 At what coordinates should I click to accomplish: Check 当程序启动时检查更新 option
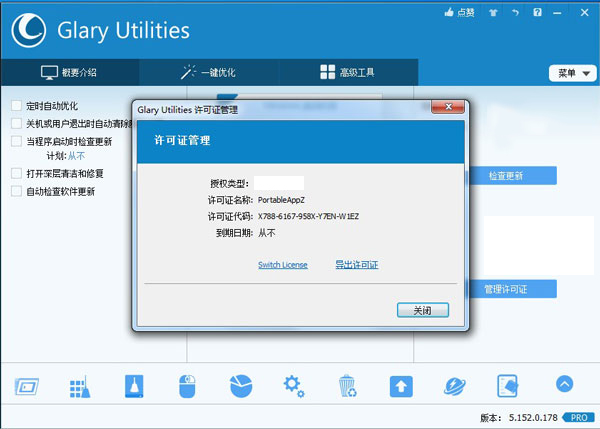pyautogui.click(x=16, y=141)
